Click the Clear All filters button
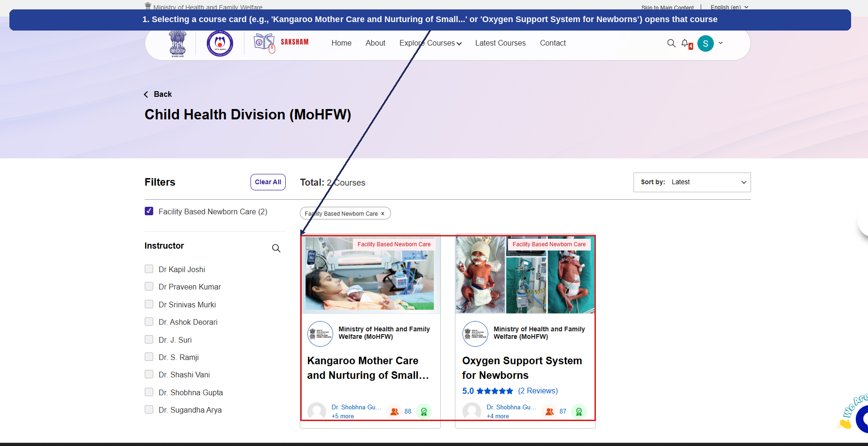The image size is (868, 446). [268, 182]
